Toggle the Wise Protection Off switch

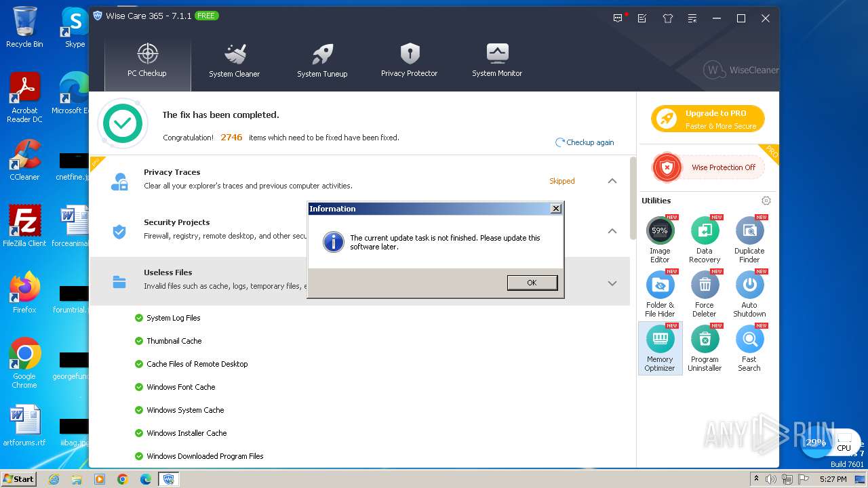tap(708, 167)
